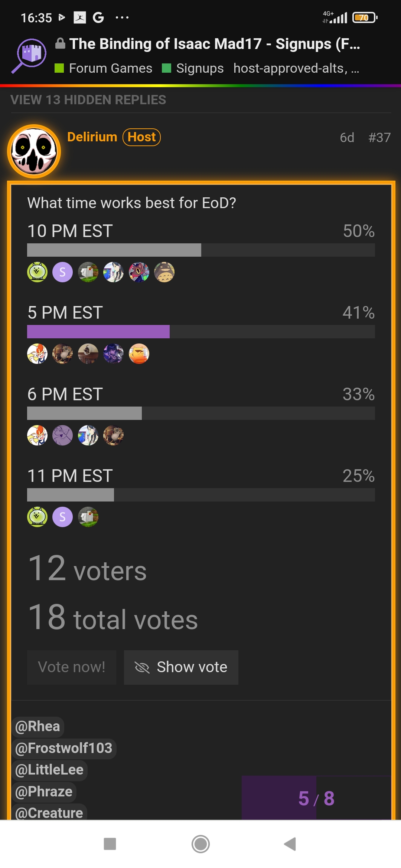Screen dimensions: 401x868
Task: Tap the Android home circle button
Action: coord(200,844)
